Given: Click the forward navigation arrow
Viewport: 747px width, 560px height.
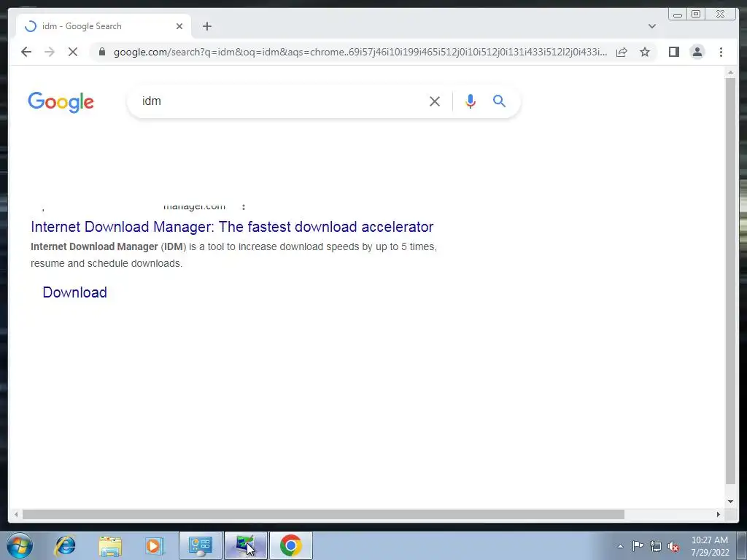Looking at the screenshot, I should (50, 52).
